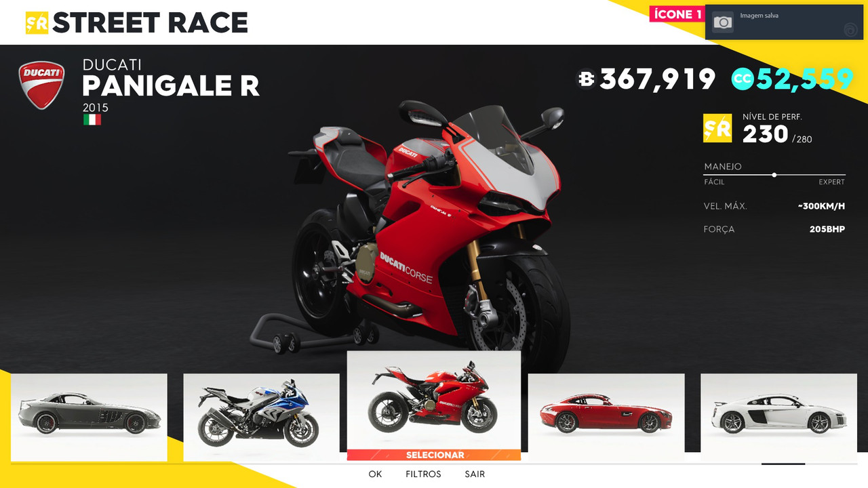The width and height of the screenshot is (868, 488).
Task: Click the Manejo handling slider marker
Action: click(774, 175)
